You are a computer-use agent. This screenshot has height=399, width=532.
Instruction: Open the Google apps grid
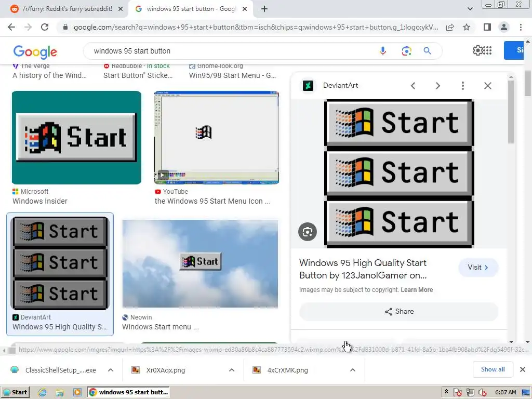tap(487, 50)
